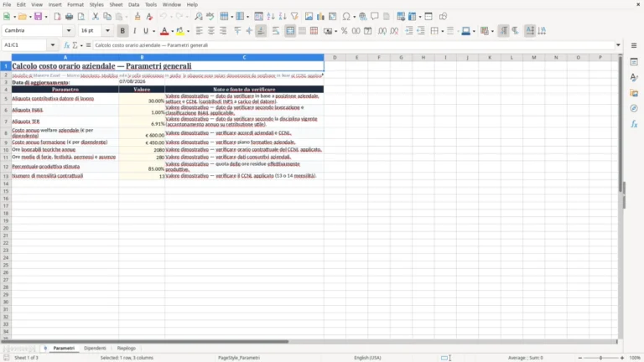Click the Center horizontally icon
The height and width of the screenshot is (362, 644).
point(211,31)
